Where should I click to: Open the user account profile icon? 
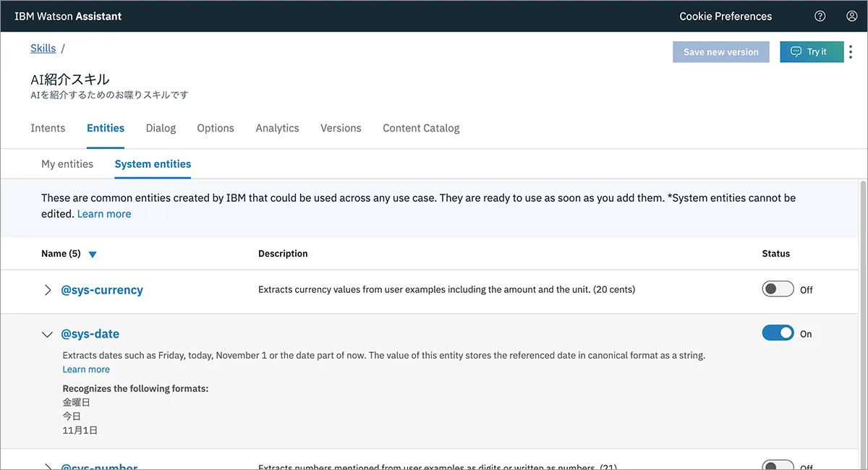coord(851,16)
